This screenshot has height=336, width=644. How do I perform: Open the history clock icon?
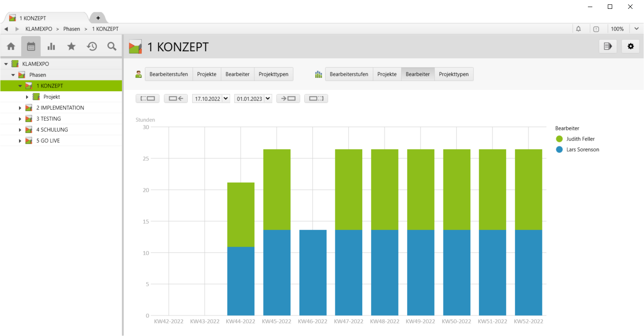pyautogui.click(x=92, y=46)
